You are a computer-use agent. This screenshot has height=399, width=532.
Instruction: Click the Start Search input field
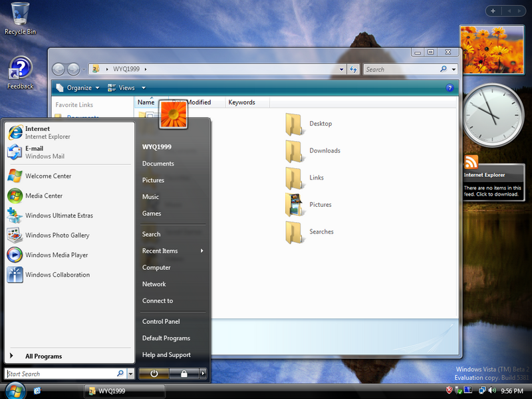coord(60,374)
